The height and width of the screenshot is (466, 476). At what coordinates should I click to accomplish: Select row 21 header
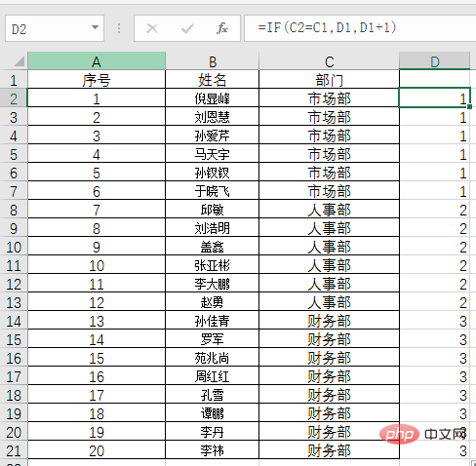click(14, 450)
